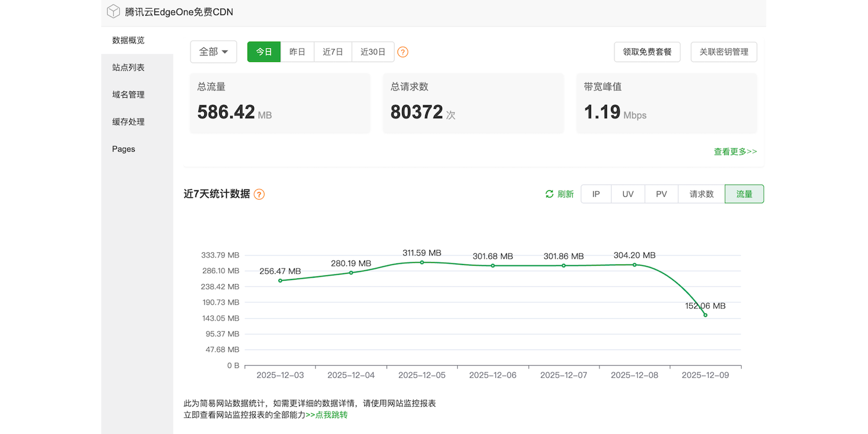
Task: Click the help icon beside date range tabs
Action: (x=403, y=52)
